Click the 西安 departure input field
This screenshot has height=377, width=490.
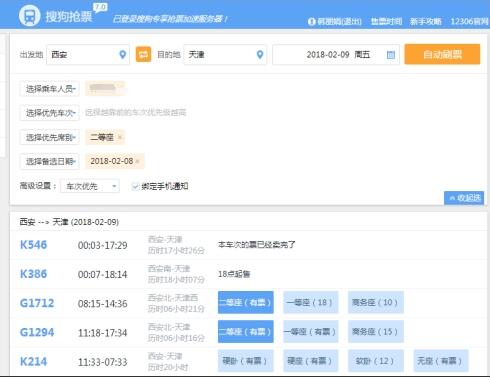point(88,54)
